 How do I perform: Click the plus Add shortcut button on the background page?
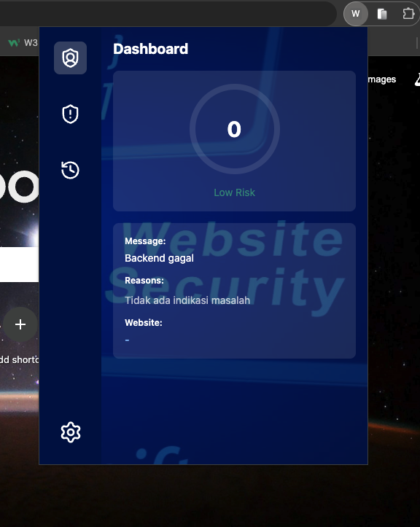pos(20,324)
